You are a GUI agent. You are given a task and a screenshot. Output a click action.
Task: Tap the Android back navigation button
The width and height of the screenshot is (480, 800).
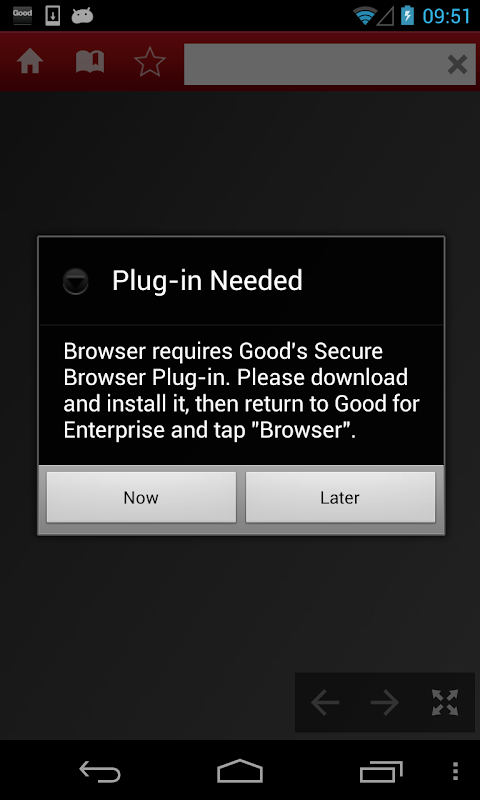point(100,771)
